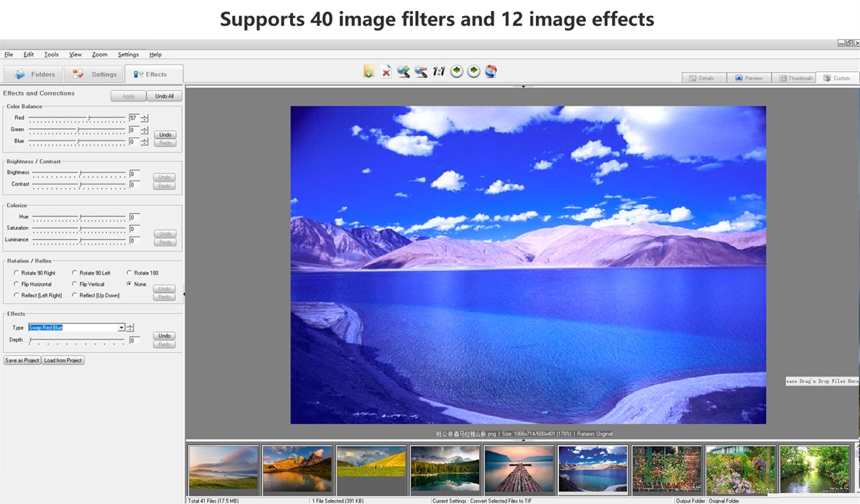
Task: Open the Settings menu
Action: coord(128,54)
